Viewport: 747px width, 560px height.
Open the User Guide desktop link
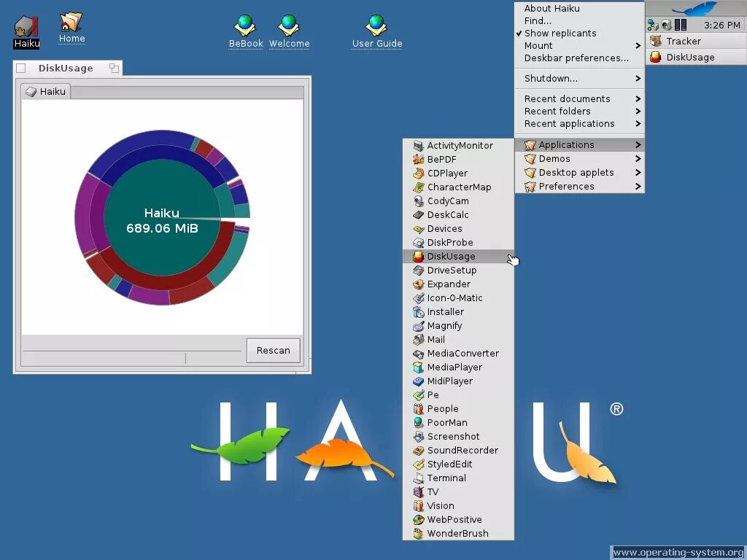pos(377,32)
